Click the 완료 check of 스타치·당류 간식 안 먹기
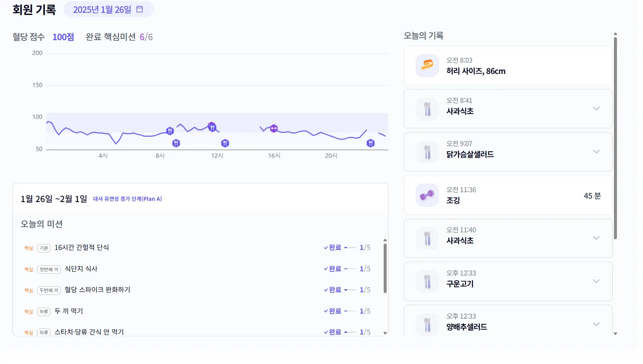The image size is (643, 364). [x=332, y=332]
